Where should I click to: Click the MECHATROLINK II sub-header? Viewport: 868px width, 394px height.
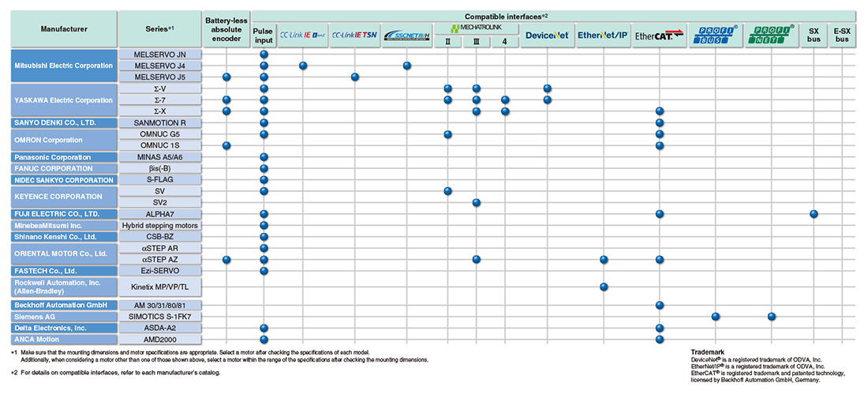[448, 42]
